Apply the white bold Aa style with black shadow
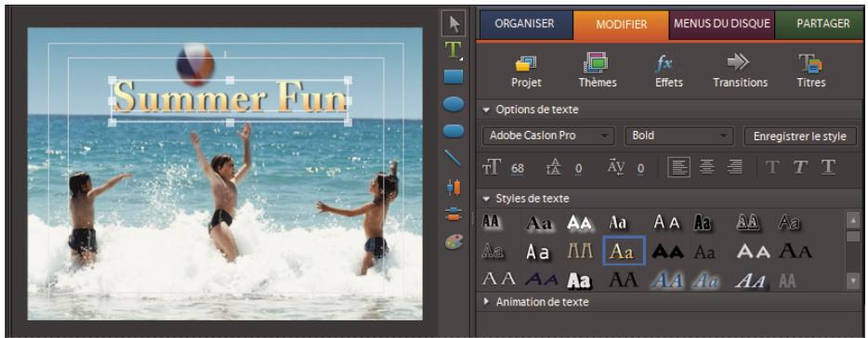 click(580, 281)
